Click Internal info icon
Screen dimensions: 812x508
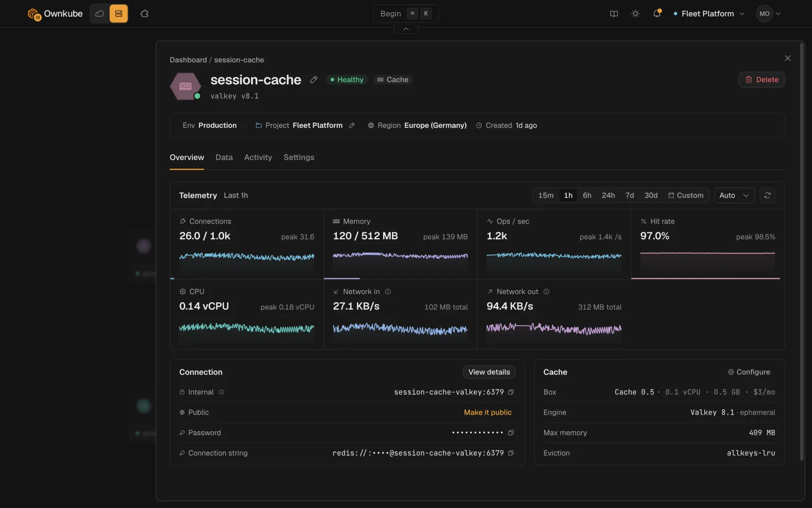(x=221, y=392)
